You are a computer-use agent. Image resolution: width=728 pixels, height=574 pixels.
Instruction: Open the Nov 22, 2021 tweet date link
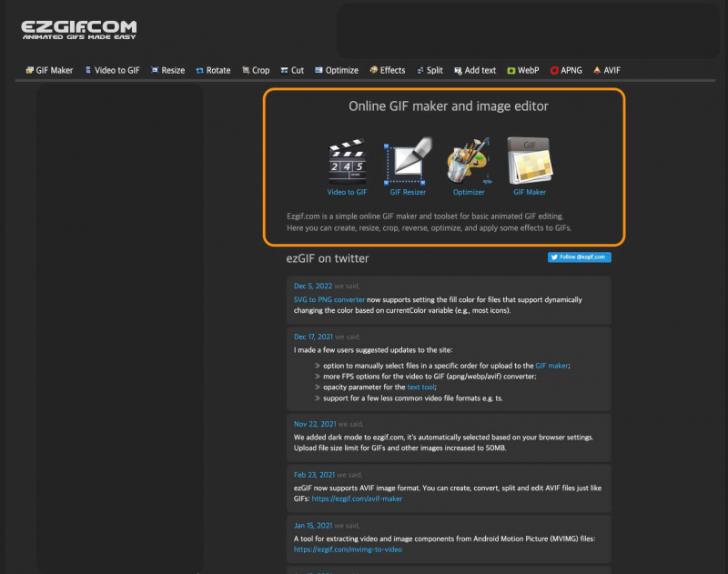click(x=315, y=424)
